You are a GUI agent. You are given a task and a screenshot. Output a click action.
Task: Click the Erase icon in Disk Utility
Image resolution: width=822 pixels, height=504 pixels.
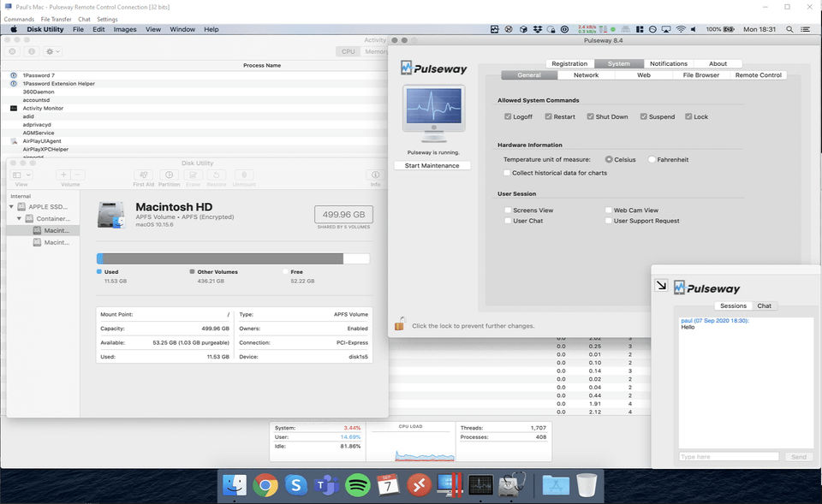pyautogui.click(x=193, y=175)
